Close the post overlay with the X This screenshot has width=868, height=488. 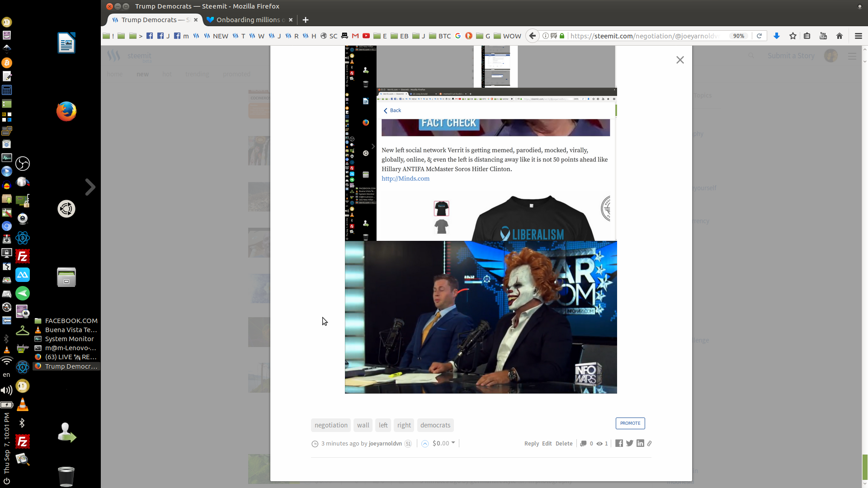[680, 60]
